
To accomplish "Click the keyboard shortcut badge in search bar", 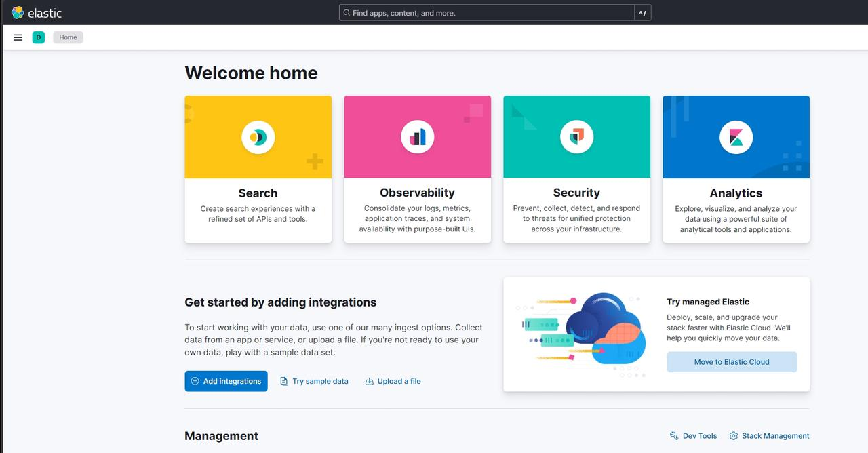I will click(x=642, y=12).
